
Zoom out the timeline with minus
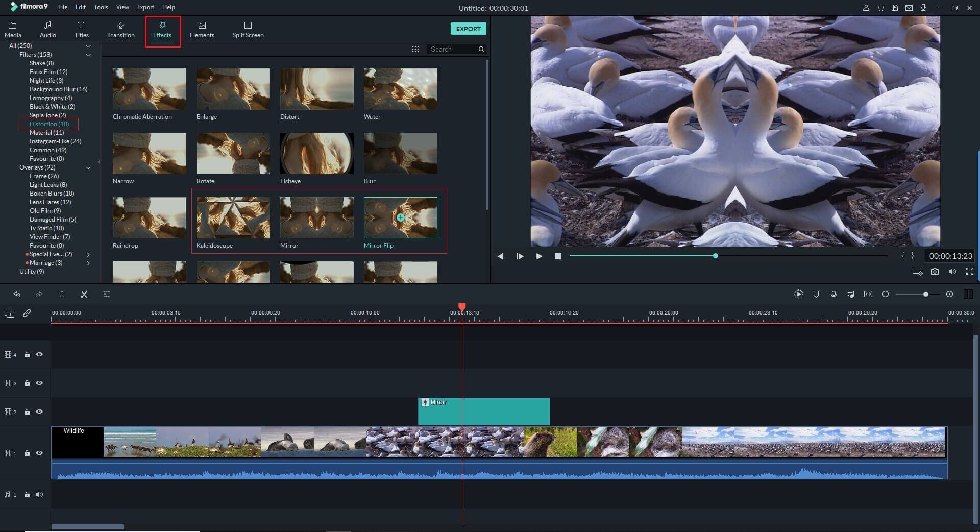(x=886, y=294)
